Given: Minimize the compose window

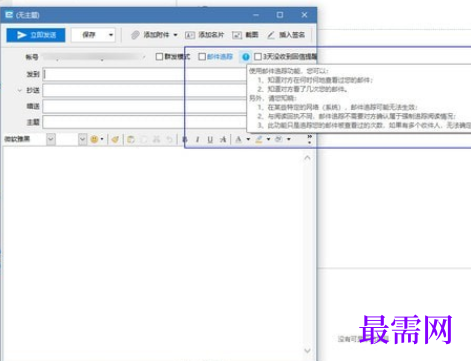Looking at the screenshot, I should (256, 15).
